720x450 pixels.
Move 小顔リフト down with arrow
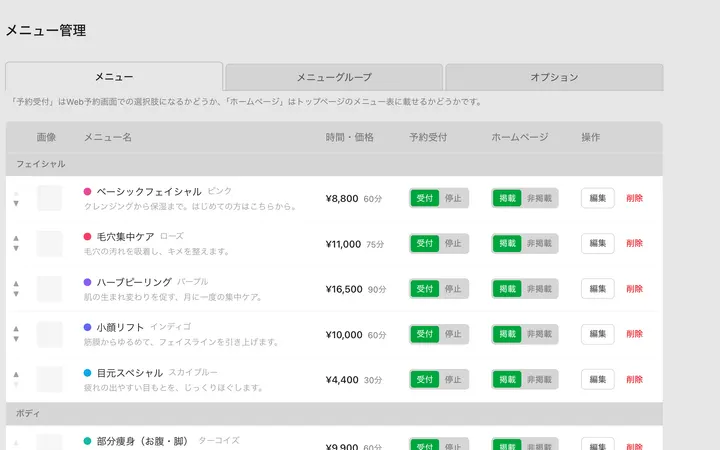coord(16,339)
